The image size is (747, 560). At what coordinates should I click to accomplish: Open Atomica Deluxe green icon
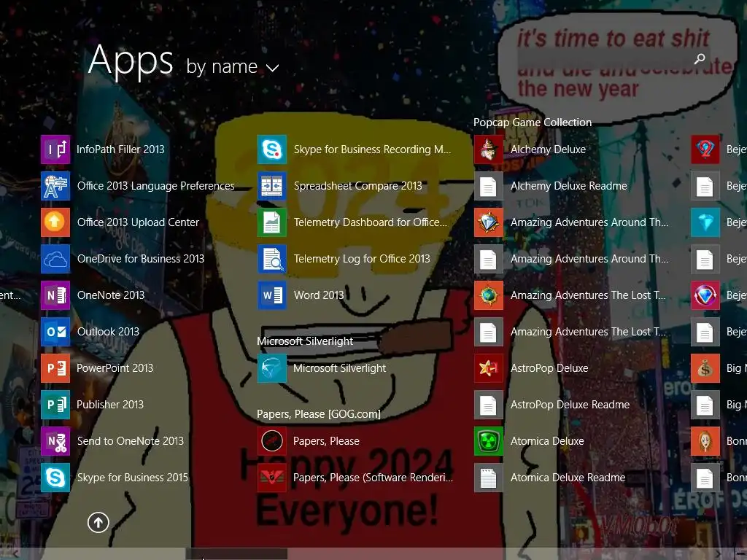point(489,441)
